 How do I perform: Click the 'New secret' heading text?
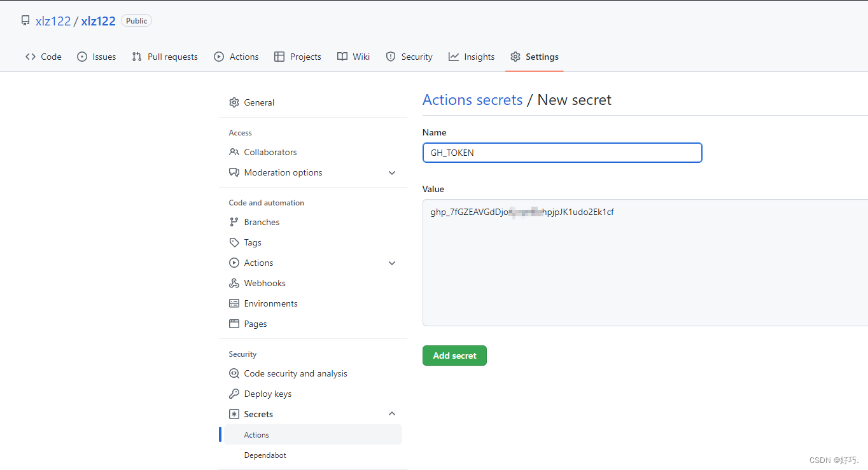coord(574,100)
